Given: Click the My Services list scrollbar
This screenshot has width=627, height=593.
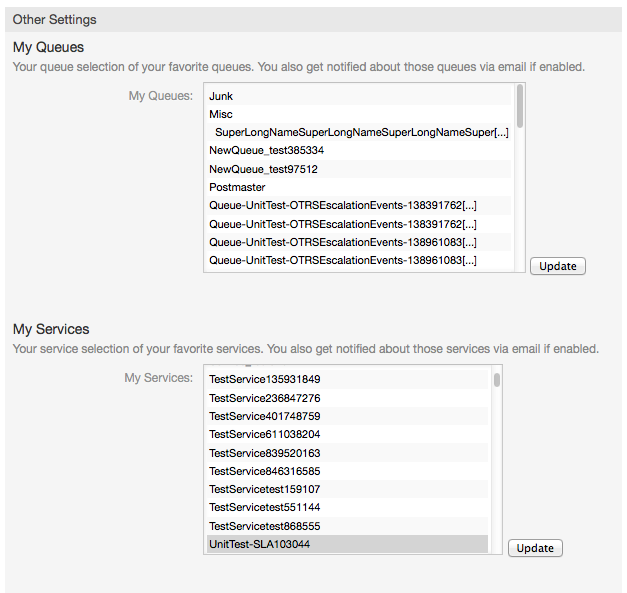Looking at the screenshot, I should pos(497,380).
